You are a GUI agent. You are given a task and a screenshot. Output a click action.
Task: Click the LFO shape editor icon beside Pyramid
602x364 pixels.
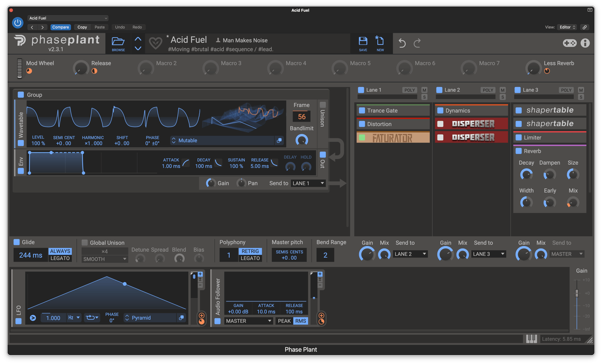[x=181, y=318]
